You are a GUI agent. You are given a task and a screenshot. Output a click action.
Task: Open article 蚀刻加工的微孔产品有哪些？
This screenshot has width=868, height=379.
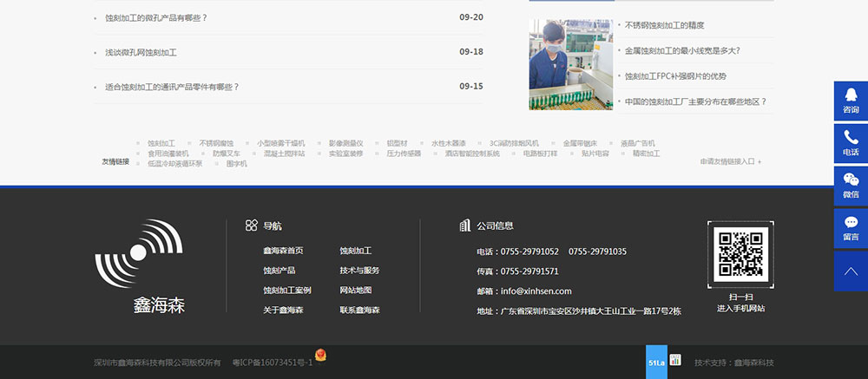click(156, 17)
